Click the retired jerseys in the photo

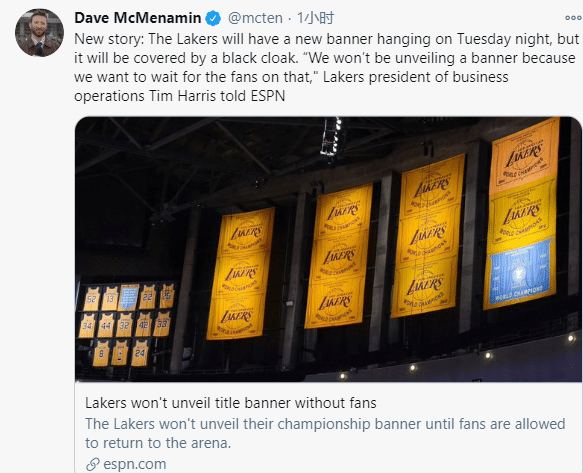click(x=126, y=325)
